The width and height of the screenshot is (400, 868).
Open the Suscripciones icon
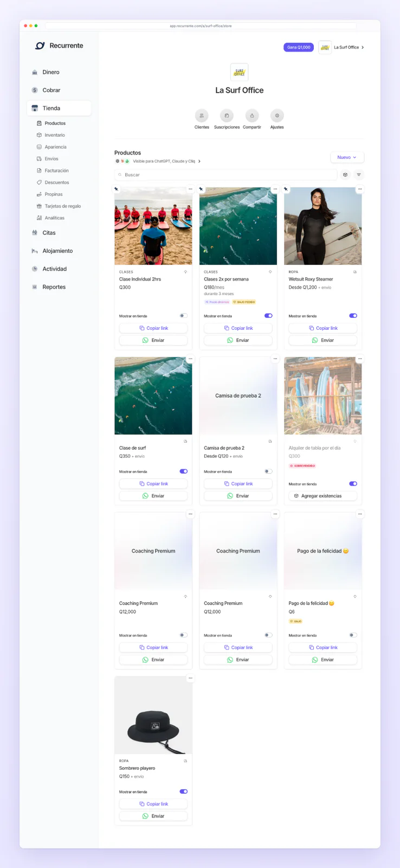coord(227,116)
